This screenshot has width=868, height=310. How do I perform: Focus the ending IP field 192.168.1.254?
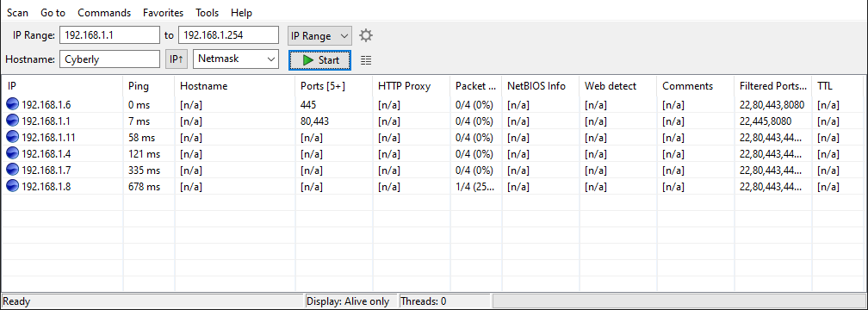(x=229, y=34)
